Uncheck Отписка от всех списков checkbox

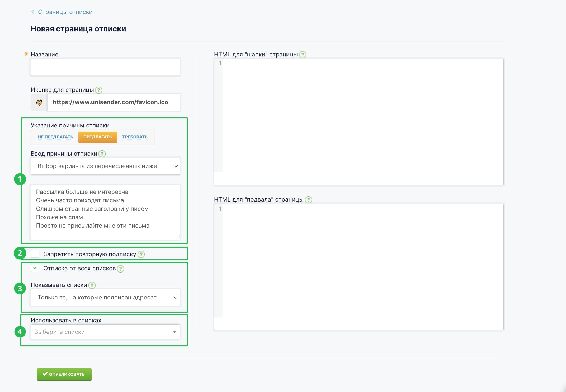[35, 268]
